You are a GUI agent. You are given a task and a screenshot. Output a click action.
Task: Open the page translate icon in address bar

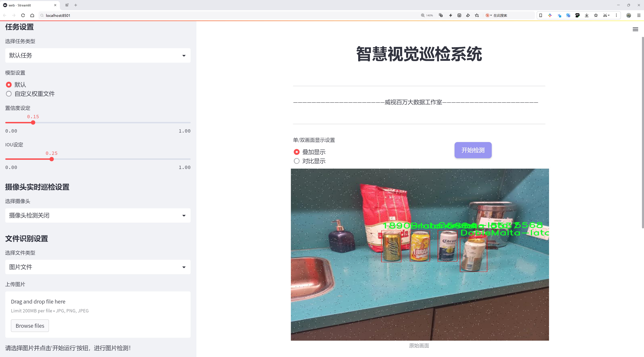[x=441, y=15]
